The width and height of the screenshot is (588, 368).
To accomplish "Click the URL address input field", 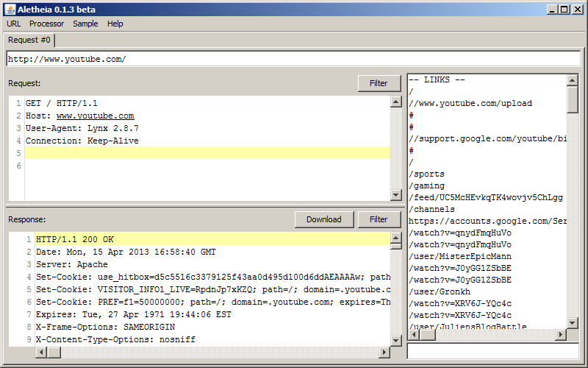I will (293, 59).
